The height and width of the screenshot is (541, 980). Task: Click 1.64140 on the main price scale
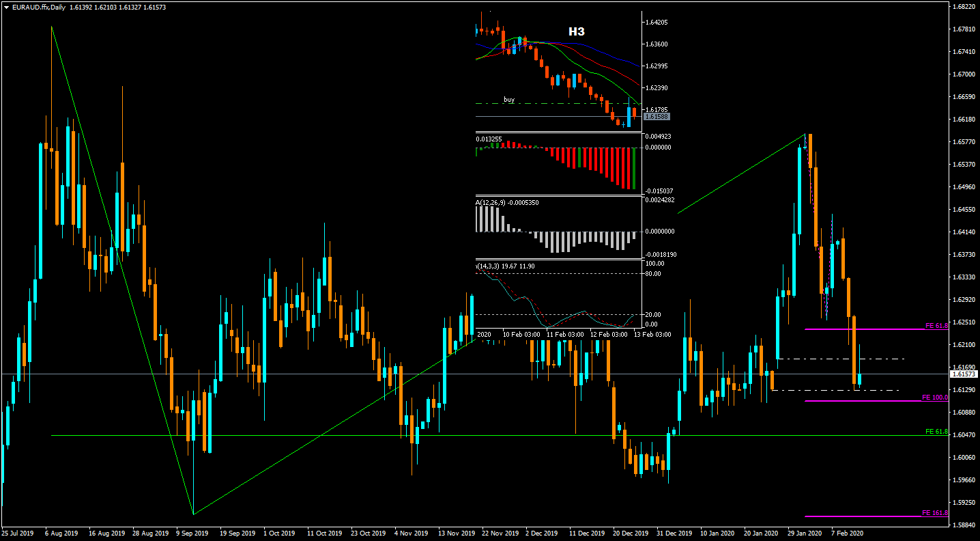click(x=963, y=232)
